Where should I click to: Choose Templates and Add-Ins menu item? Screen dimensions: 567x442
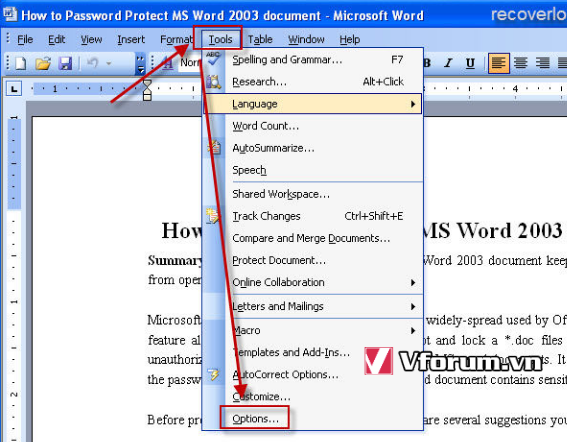click(x=313, y=353)
